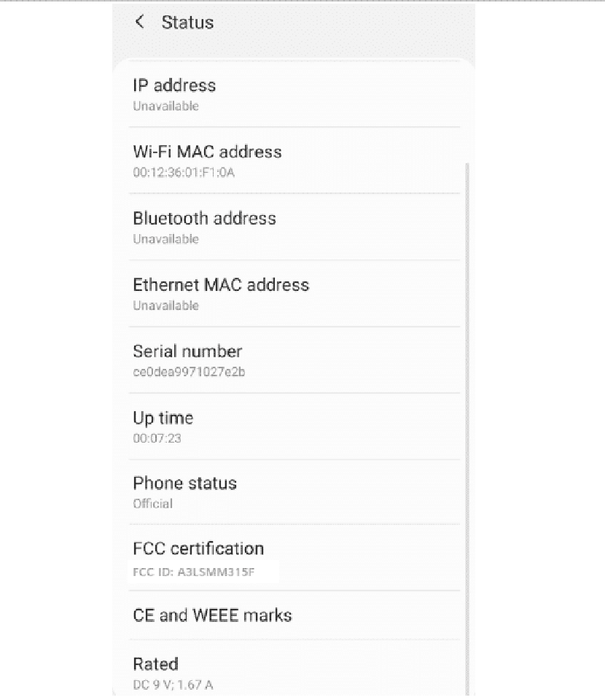The image size is (605, 700).
Task: Open the IP address entry
Action: [294, 94]
